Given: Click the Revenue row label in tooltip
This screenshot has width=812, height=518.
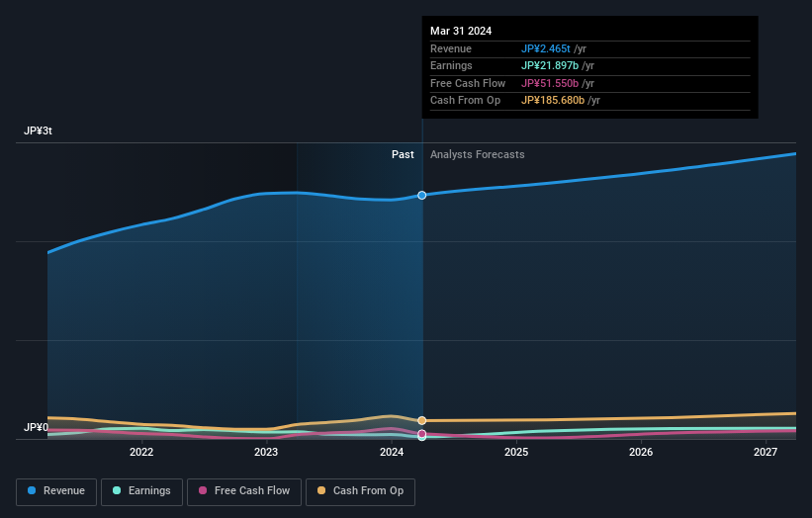Looking at the screenshot, I should pos(451,48).
